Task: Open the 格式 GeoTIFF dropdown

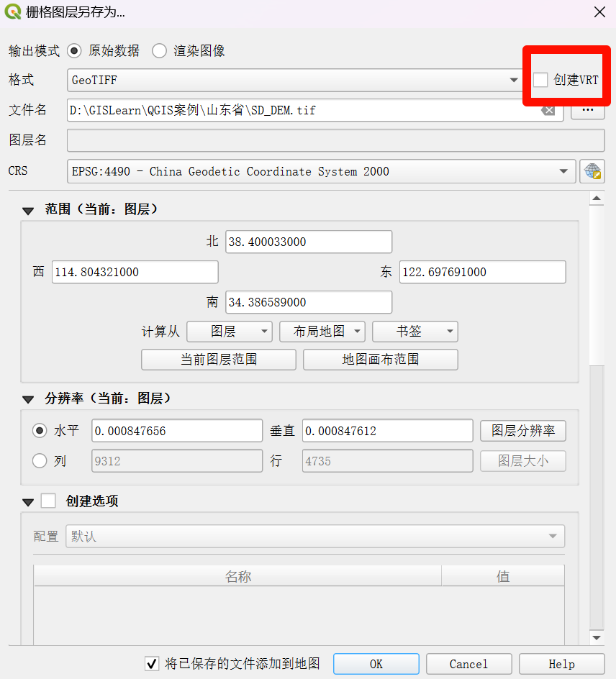Action: coord(294,80)
